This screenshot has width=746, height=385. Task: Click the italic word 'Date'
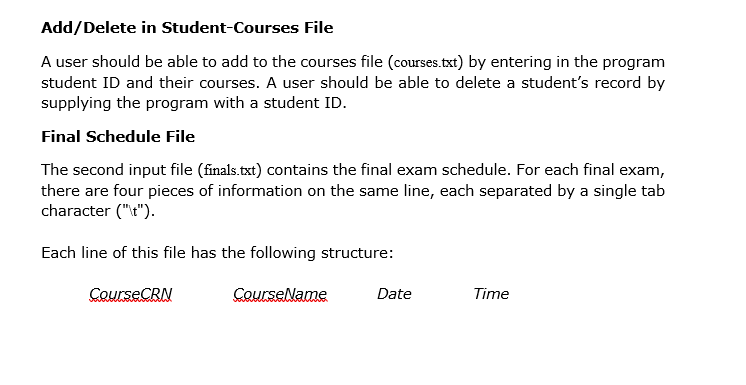pos(394,294)
